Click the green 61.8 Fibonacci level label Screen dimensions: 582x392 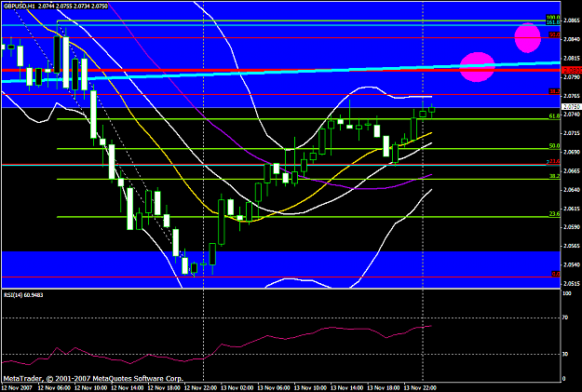click(555, 116)
